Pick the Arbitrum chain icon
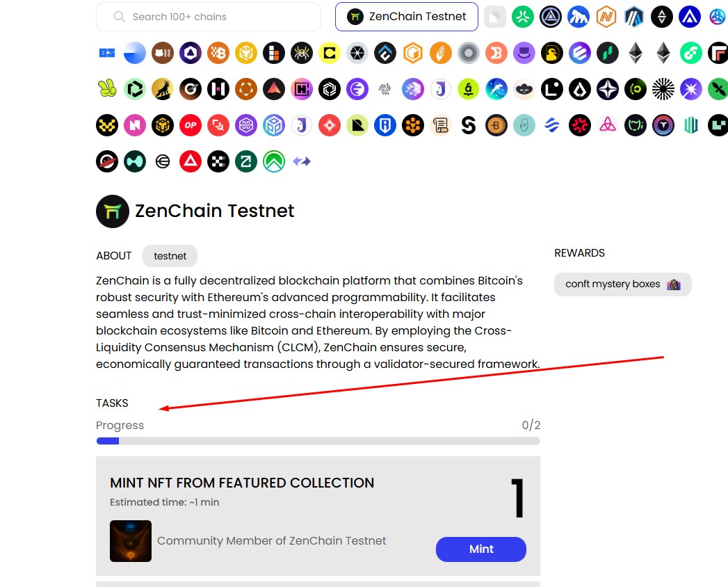Screen dimensions: 728x587 click(x=634, y=17)
